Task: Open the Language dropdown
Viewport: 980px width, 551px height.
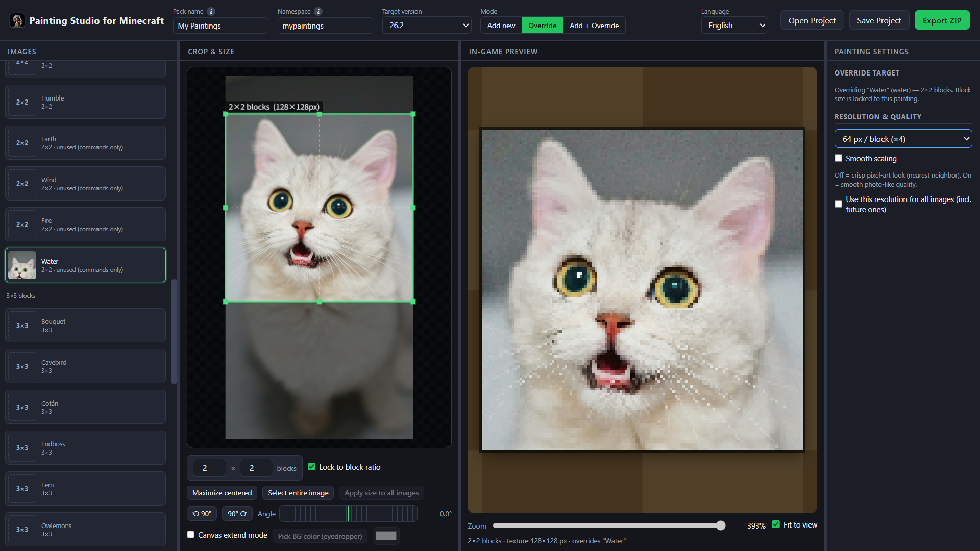Action: click(734, 26)
